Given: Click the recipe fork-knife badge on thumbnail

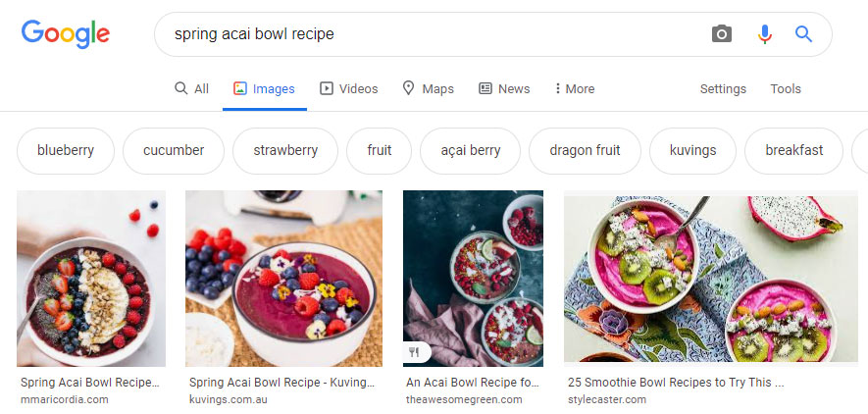Looking at the screenshot, I should click(416, 352).
